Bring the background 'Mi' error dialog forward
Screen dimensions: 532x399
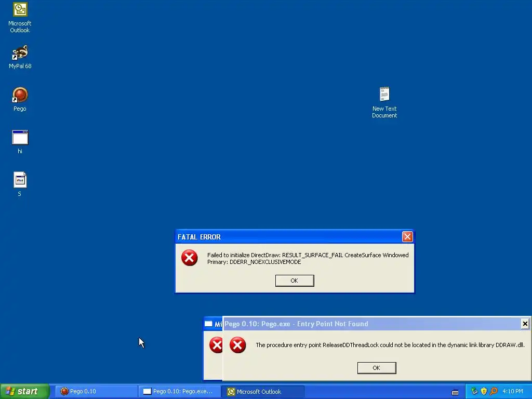212,324
